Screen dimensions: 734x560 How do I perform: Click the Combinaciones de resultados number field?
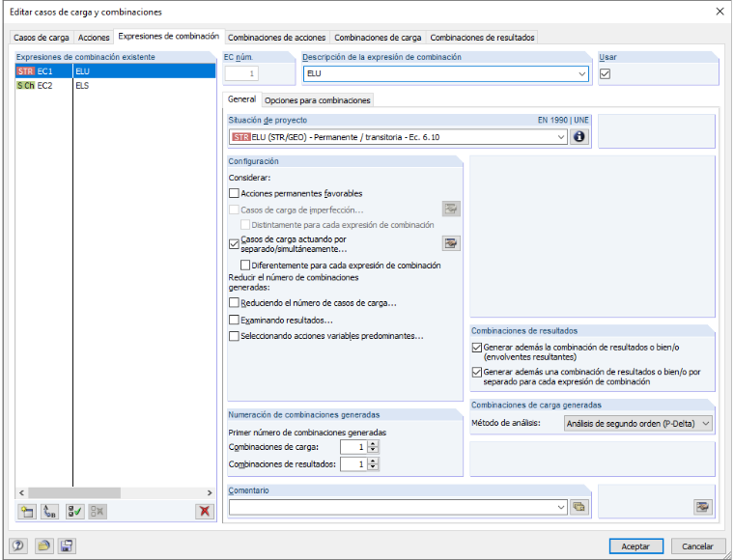click(353, 464)
